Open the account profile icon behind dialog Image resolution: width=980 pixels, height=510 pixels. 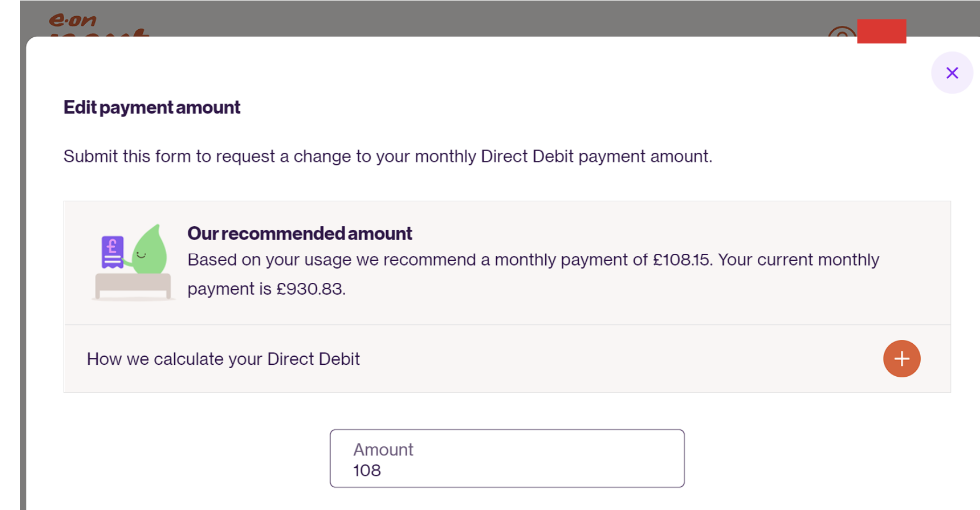841,31
